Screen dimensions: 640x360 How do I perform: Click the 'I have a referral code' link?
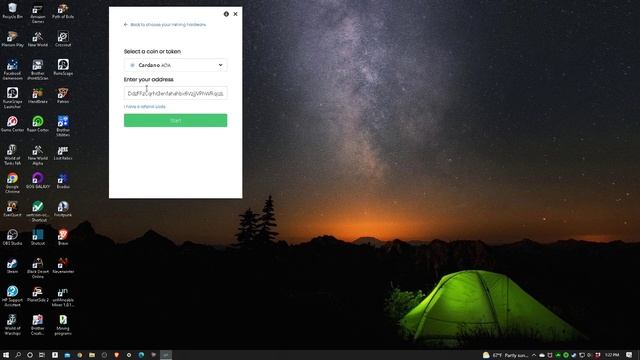coord(145,107)
